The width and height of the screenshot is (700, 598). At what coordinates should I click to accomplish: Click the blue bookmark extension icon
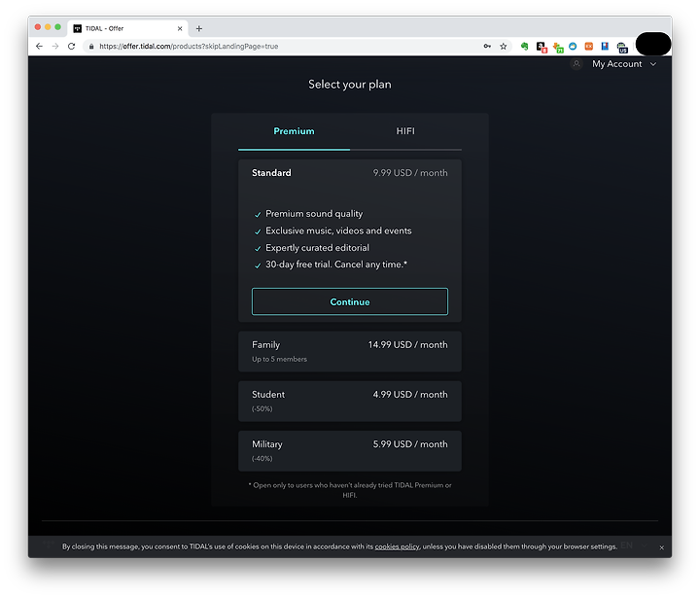tap(605, 46)
